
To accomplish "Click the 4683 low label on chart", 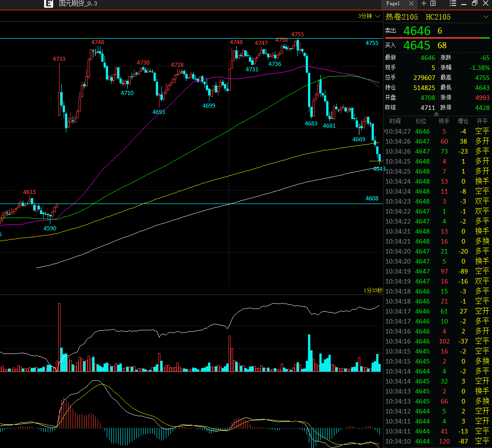I will coord(311,123).
